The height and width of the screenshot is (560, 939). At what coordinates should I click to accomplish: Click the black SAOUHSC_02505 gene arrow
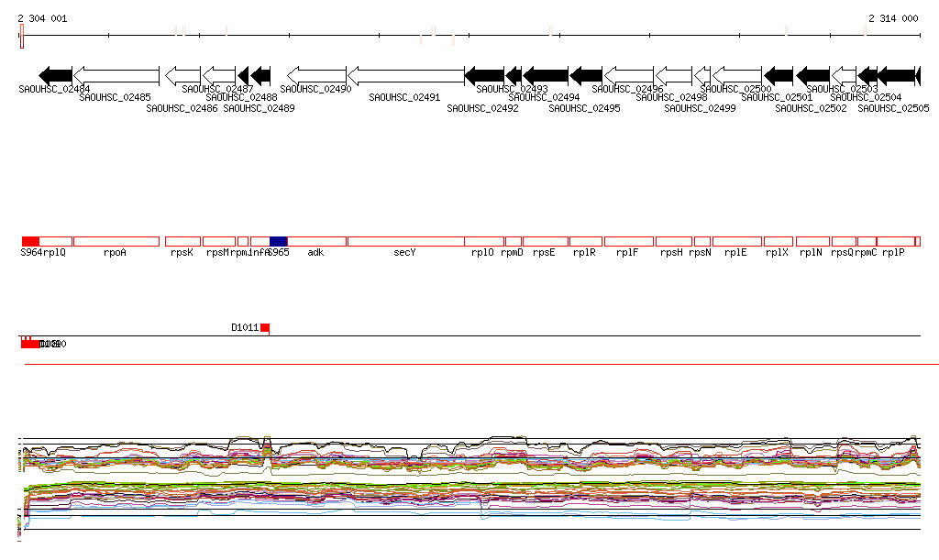897,76
